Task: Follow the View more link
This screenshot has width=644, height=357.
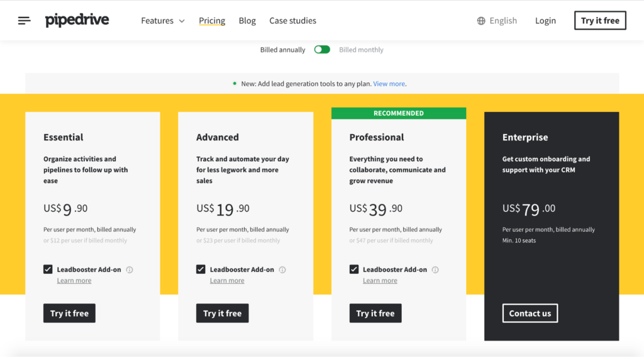Action: click(x=389, y=84)
